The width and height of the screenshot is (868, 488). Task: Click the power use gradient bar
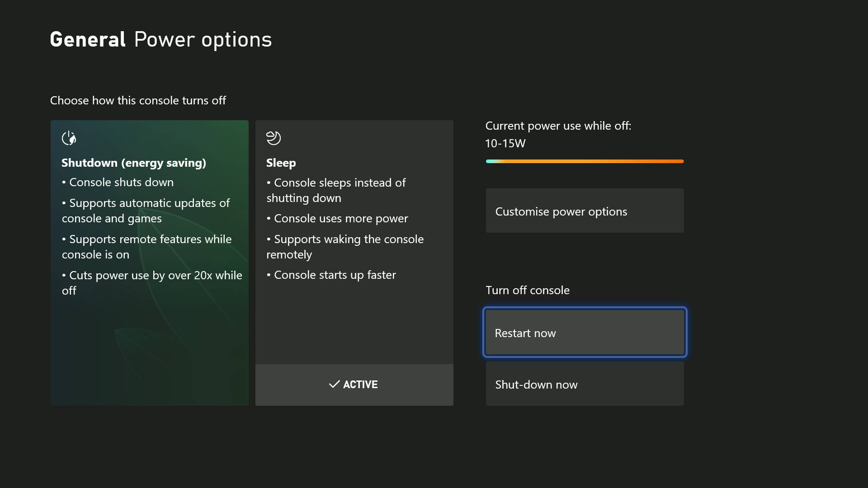(584, 161)
